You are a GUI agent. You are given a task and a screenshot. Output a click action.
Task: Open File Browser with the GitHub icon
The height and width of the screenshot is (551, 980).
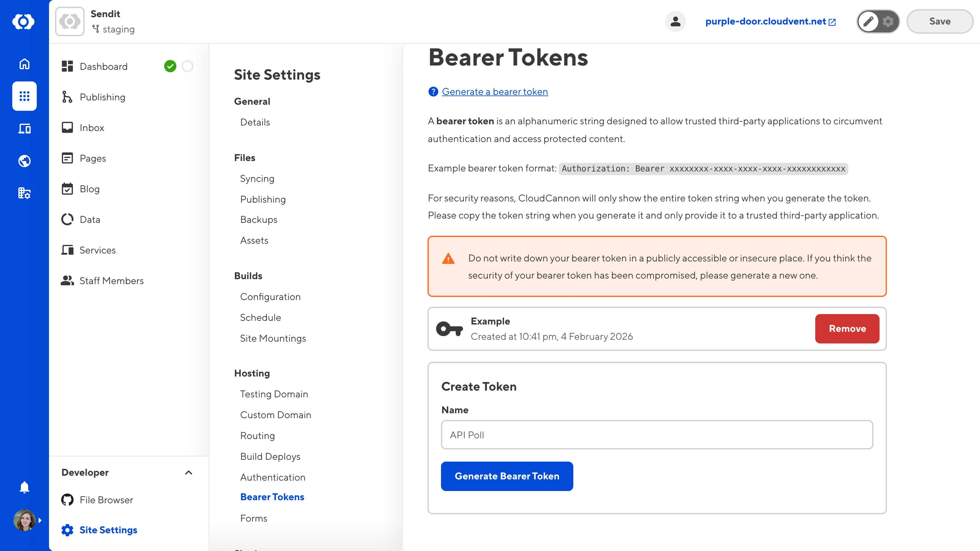(67, 500)
